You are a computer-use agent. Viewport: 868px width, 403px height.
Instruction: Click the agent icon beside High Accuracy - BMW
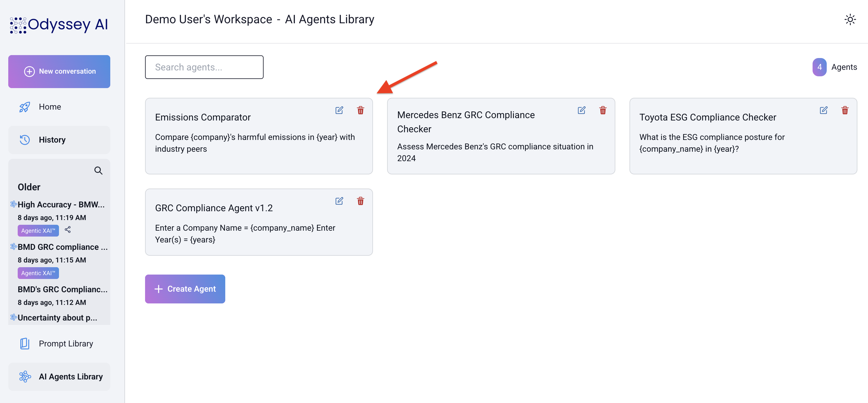coord(14,204)
